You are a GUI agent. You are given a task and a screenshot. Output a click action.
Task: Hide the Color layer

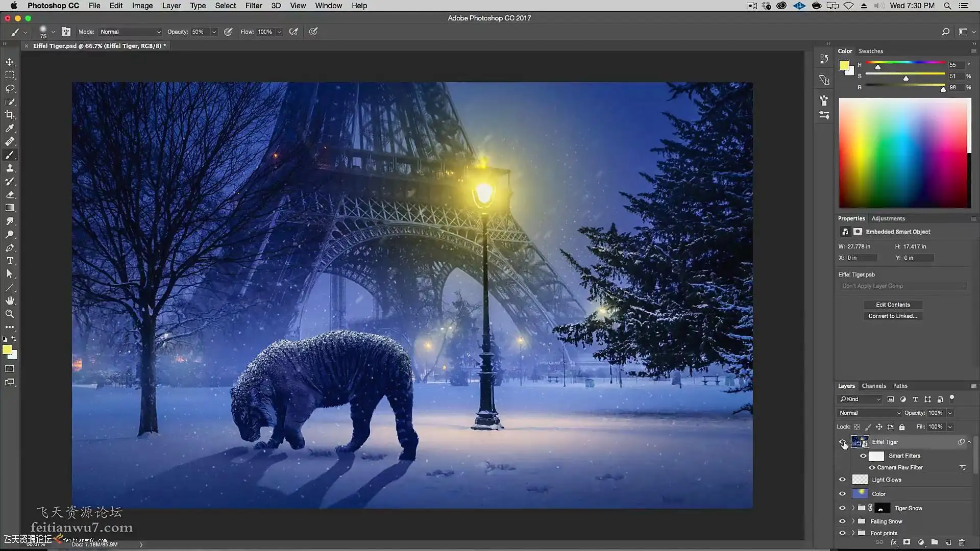[842, 494]
